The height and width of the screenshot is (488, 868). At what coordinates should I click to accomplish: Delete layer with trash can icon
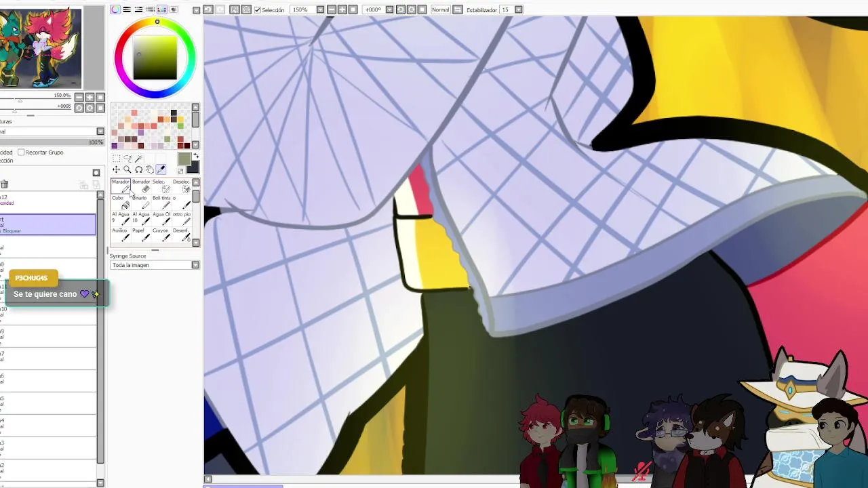click(4, 184)
